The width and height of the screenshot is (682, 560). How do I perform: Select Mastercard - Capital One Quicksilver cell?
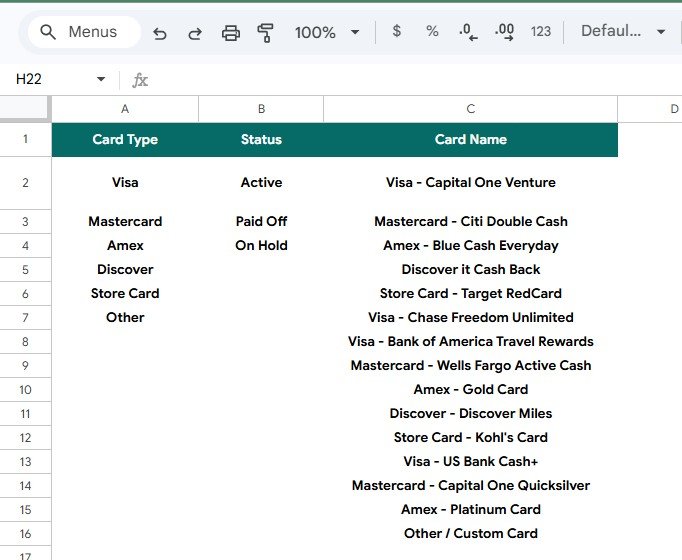[471, 486]
